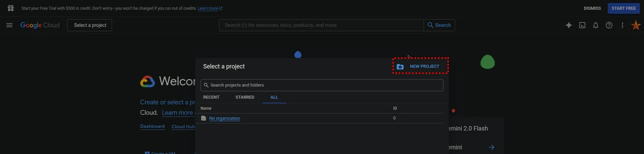Open the Dashboard link
The width and height of the screenshot is (644, 154).
click(x=152, y=126)
